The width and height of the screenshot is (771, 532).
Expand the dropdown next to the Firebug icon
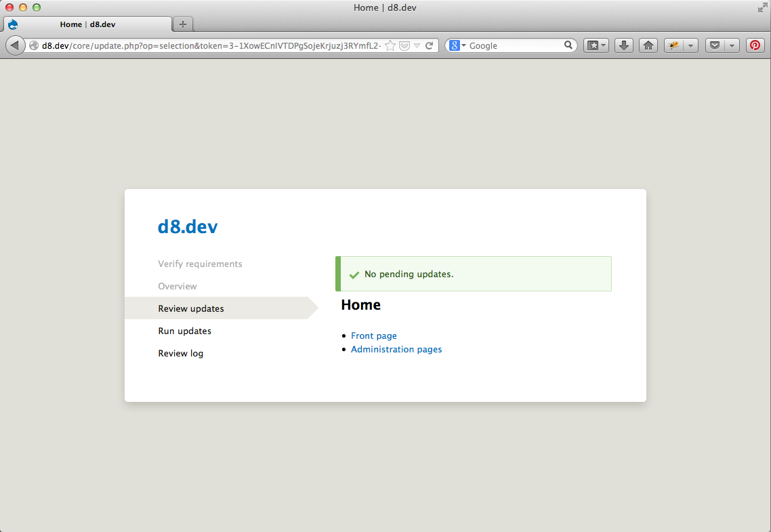(x=690, y=45)
